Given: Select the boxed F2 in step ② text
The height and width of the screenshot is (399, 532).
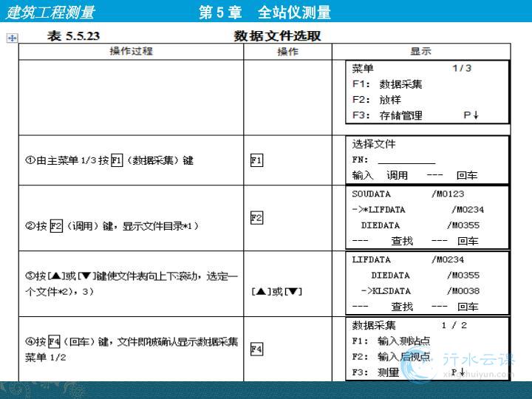Looking at the screenshot, I should click(x=55, y=225).
